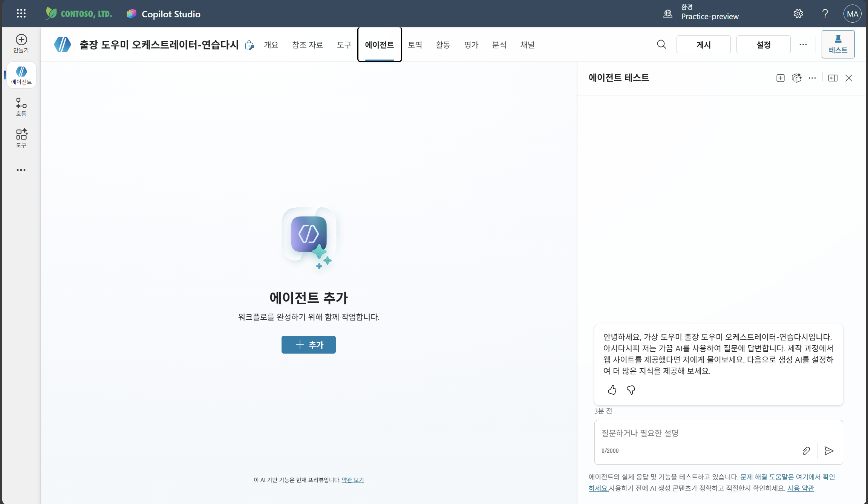
Task: Edit agent name icon next to title
Action: (249, 45)
